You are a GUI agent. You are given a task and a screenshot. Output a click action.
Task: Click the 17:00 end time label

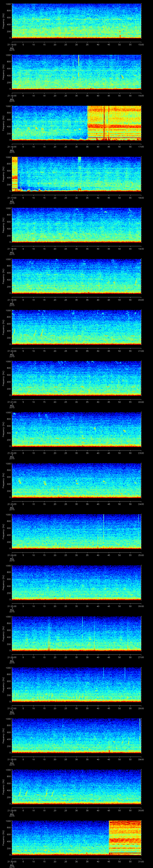pyautogui.click(x=141, y=147)
